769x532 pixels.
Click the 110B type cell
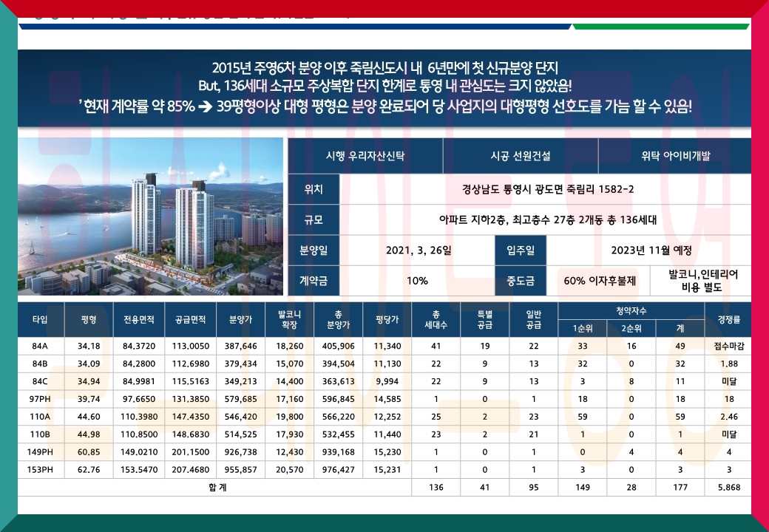(40, 434)
